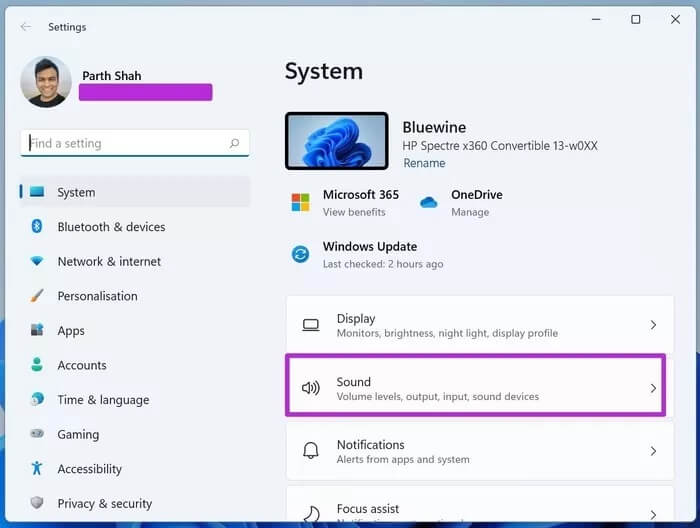Viewport: 700px width, 528px height.
Task: Click the Gaming controller icon
Action: point(37,433)
